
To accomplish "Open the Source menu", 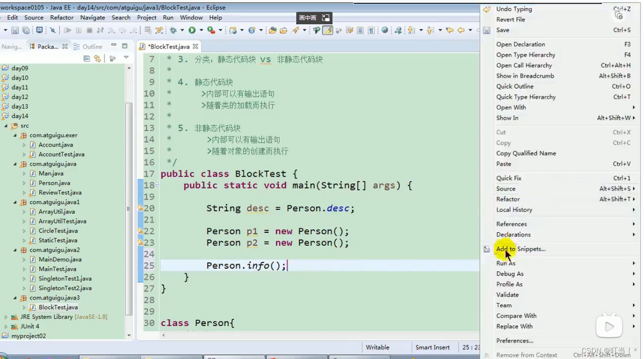I will (34, 18).
